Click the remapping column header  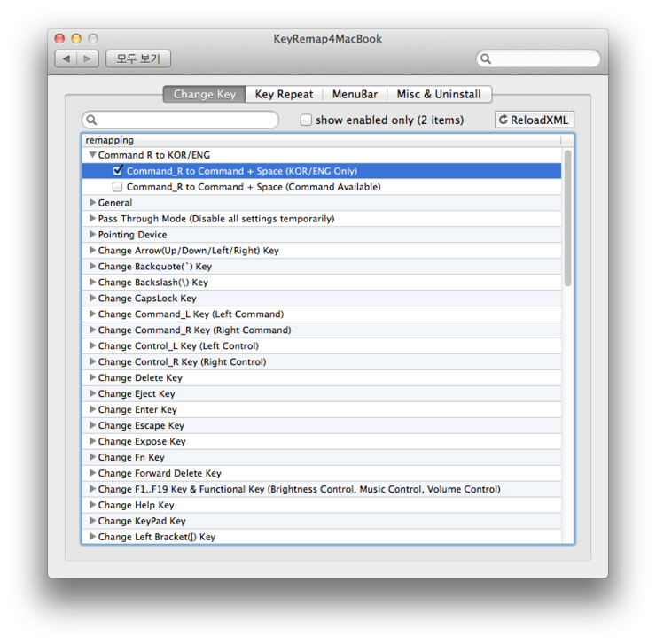pyautogui.click(x=321, y=140)
